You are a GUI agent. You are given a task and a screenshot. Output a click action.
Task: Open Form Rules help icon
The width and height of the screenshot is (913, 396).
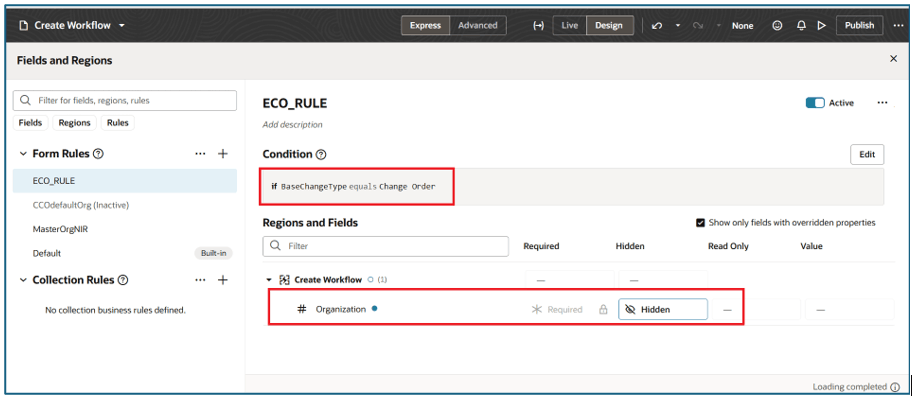[x=98, y=154]
